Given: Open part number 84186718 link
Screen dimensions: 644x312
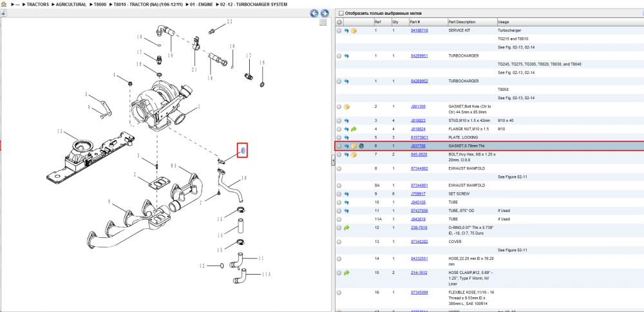Looking at the screenshot, I should pyautogui.click(x=419, y=30).
